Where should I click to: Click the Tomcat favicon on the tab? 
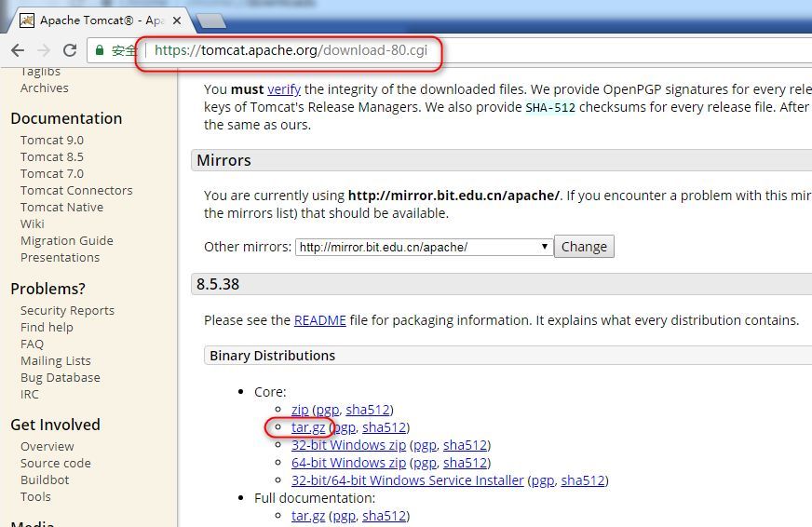click(27, 20)
